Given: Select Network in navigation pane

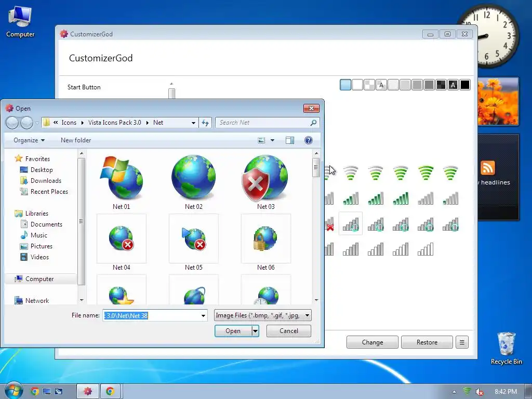Looking at the screenshot, I should (x=32, y=301).
